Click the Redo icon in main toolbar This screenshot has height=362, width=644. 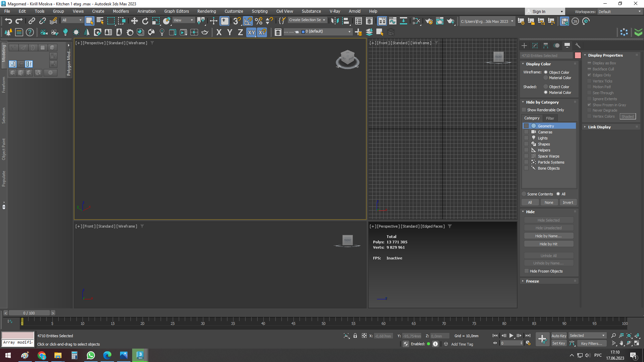click(x=19, y=21)
